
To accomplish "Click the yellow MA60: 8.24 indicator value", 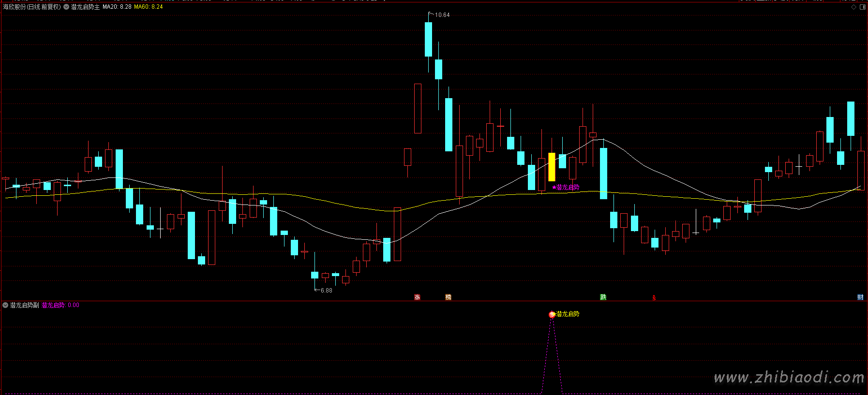I will 148,7.
